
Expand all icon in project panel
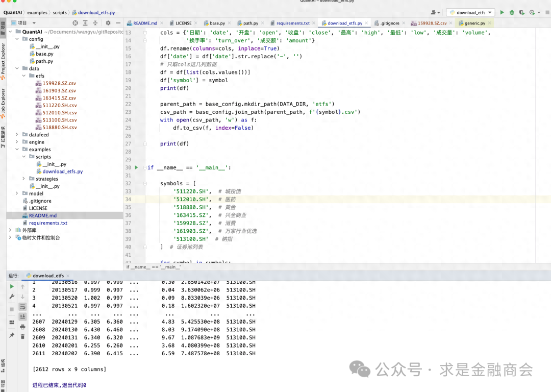[x=85, y=23]
